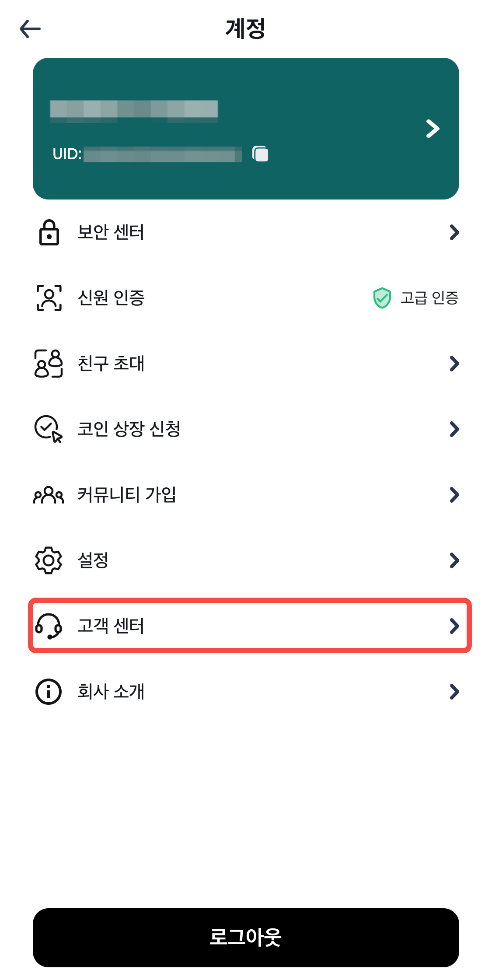Screen dimensions: 492x980
Task: Tap the invite friends people icon
Action: pos(49,364)
